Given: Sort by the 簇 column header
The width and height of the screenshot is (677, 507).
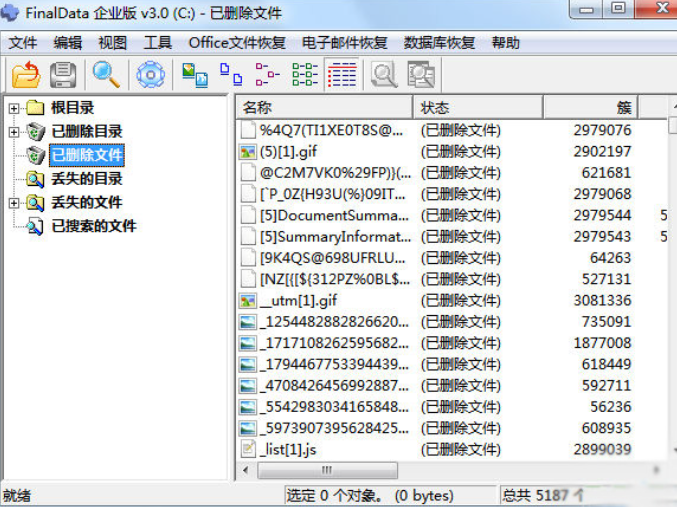Looking at the screenshot, I should 590,108.
